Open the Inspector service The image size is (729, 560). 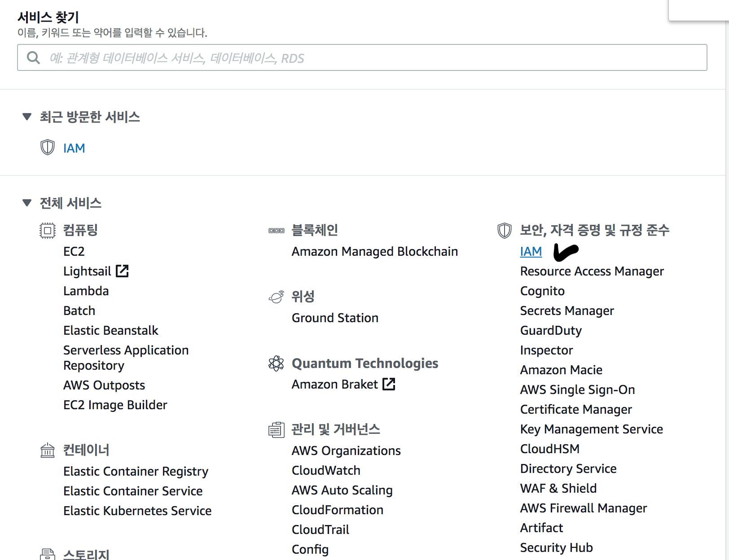click(546, 350)
